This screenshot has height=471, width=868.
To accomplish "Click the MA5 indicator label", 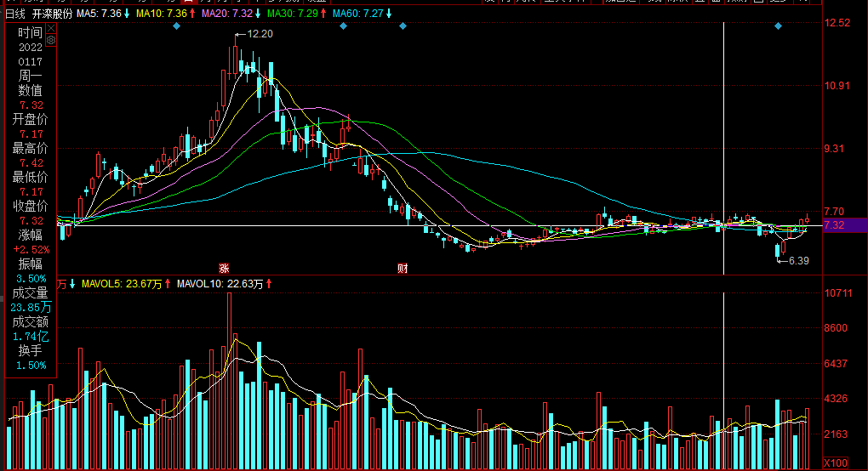I will coord(102,14).
